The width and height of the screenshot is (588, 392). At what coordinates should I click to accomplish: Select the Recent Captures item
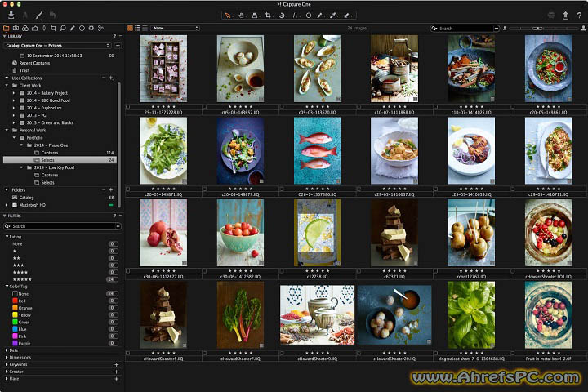pos(34,63)
